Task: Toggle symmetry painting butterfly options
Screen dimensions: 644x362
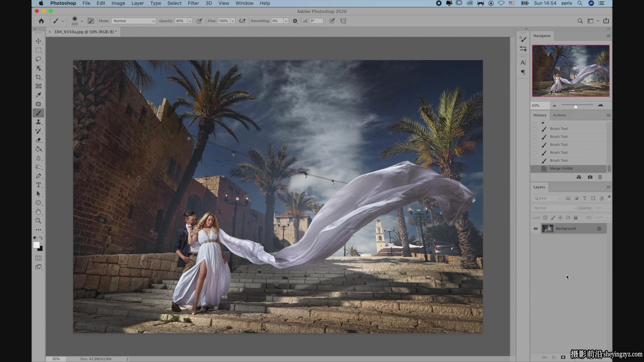Action: click(343, 21)
